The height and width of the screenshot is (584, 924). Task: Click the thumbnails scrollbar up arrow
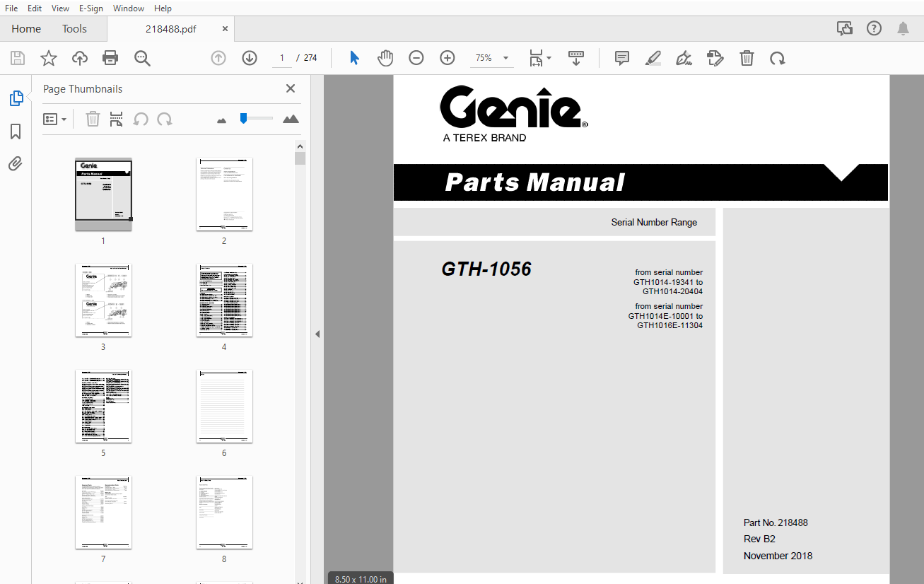click(x=300, y=146)
